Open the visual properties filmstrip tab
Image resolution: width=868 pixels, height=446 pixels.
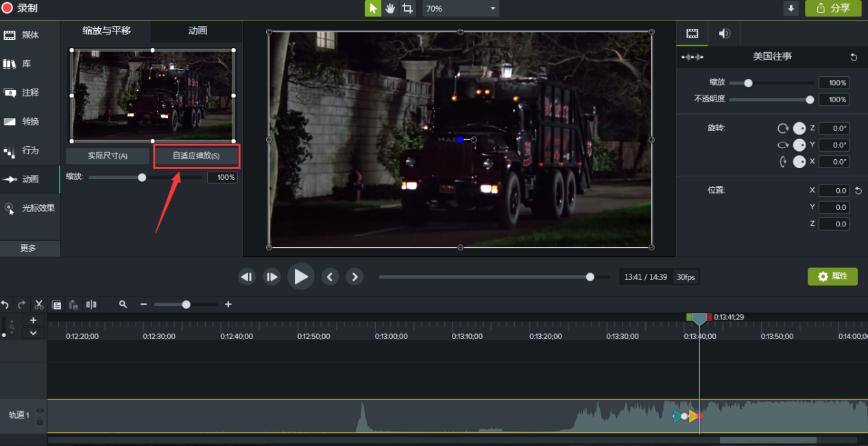click(x=692, y=33)
